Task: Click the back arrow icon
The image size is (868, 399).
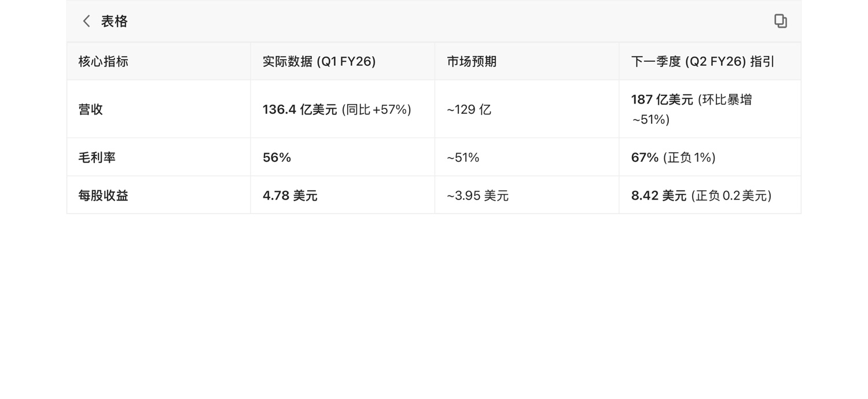Action: 87,21
